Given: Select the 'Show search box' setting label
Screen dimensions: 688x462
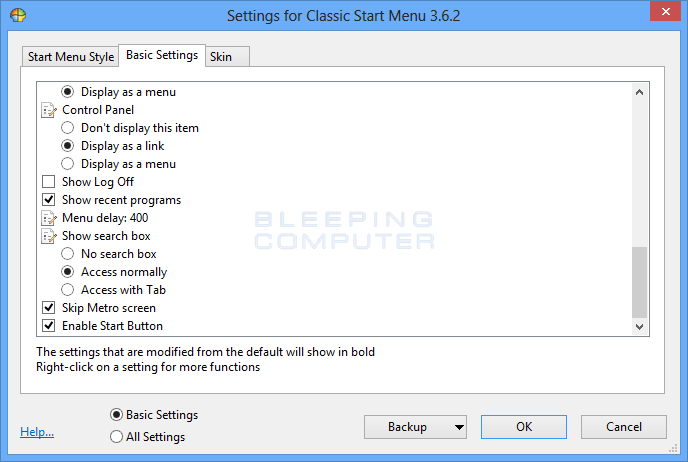Looking at the screenshot, I should [106, 236].
